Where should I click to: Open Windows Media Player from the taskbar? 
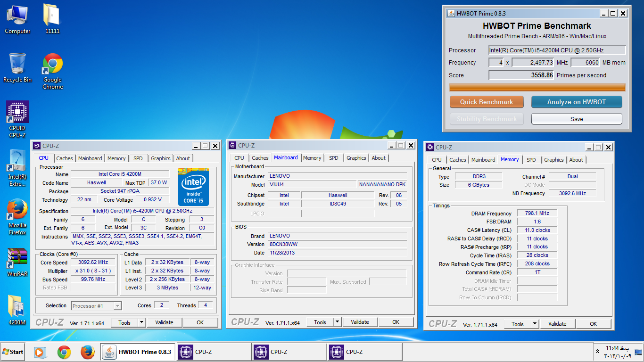40,352
